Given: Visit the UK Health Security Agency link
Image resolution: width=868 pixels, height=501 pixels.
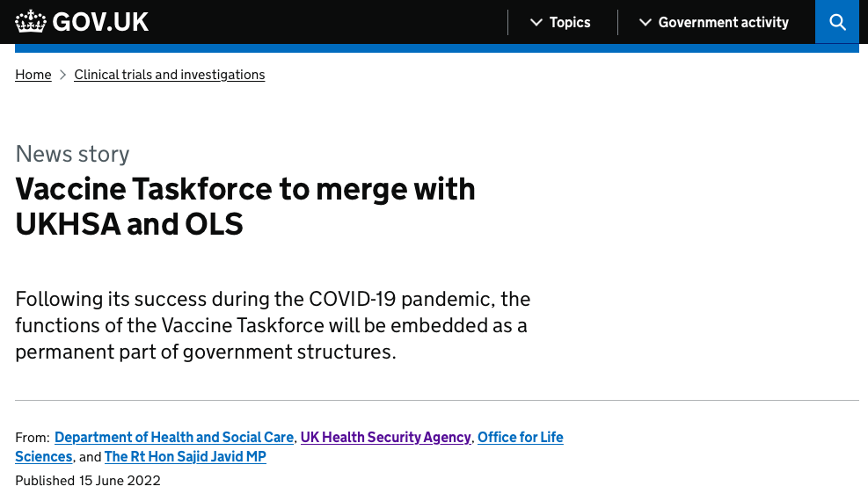Looking at the screenshot, I should click(x=386, y=438).
